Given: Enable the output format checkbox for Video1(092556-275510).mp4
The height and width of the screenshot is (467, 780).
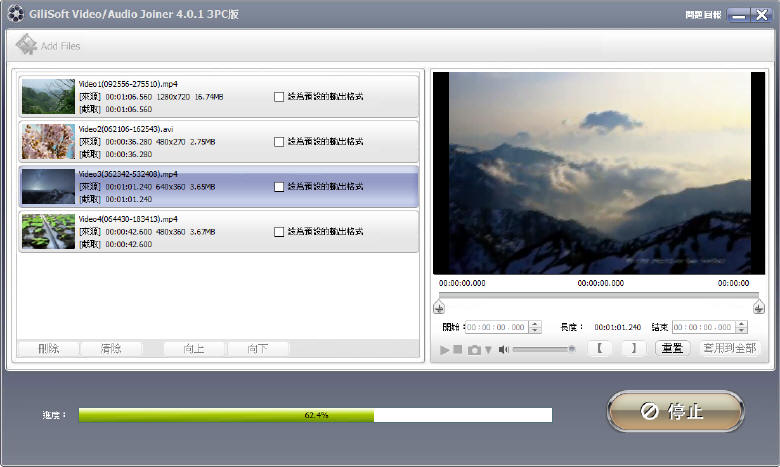Looking at the screenshot, I should point(279,97).
